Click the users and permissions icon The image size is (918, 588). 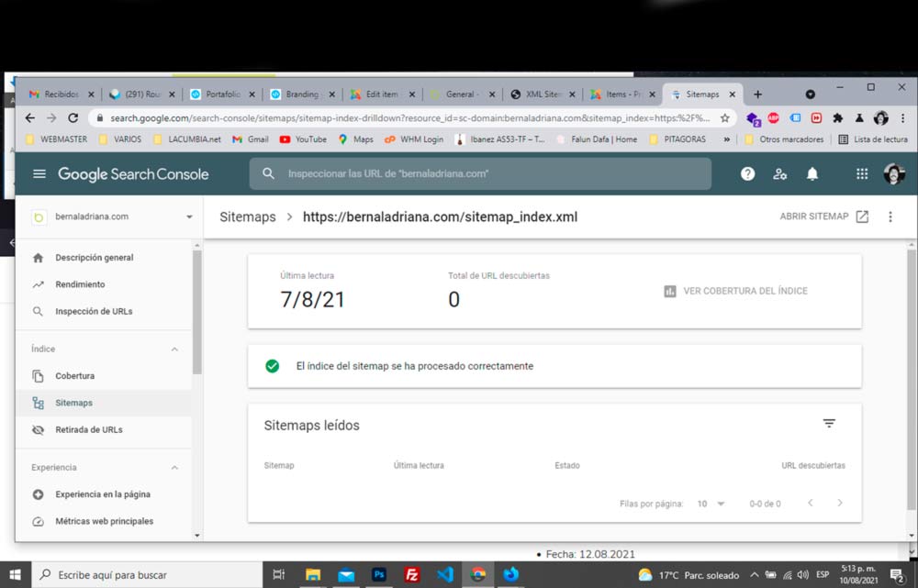click(780, 174)
